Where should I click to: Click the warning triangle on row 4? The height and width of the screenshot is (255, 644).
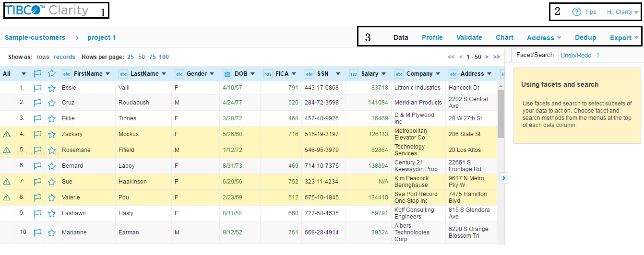tap(7, 134)
